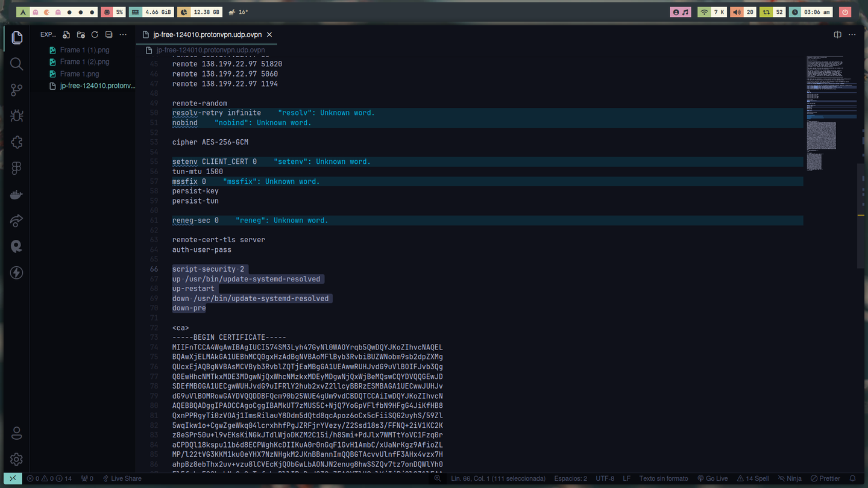Select language mode Texto sin formato
The width and height of the screenshot is (868, 488).
[x=664, y=478]
